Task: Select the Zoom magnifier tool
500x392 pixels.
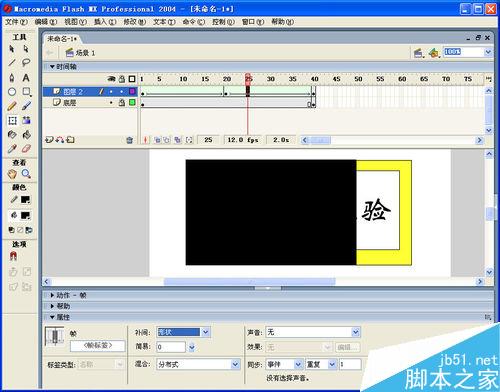Action: pos(26,174)
